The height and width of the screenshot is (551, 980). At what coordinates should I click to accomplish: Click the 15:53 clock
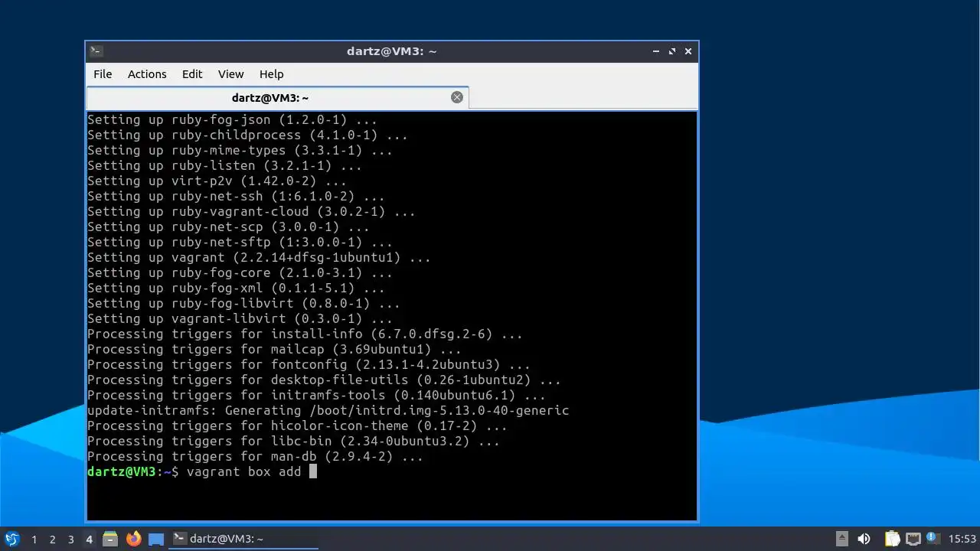click(x=962, y=539)
